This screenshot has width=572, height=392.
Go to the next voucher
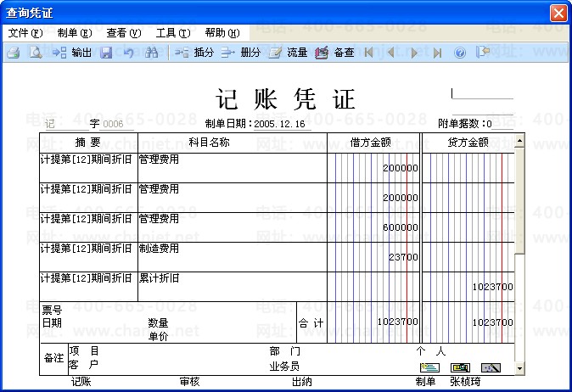coord(414,53)
